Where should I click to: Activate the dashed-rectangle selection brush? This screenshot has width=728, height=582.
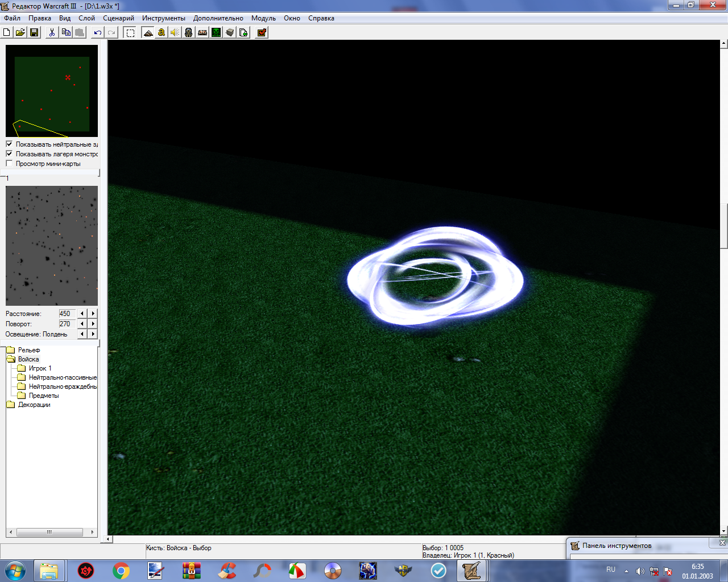pyautogui.click(x=130, y=32)
